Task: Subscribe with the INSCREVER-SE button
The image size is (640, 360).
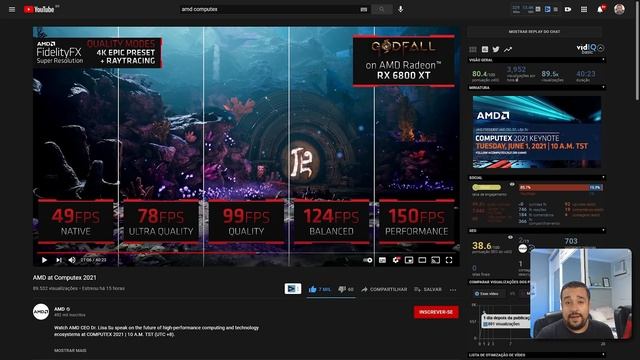Action: pos(436,312)
